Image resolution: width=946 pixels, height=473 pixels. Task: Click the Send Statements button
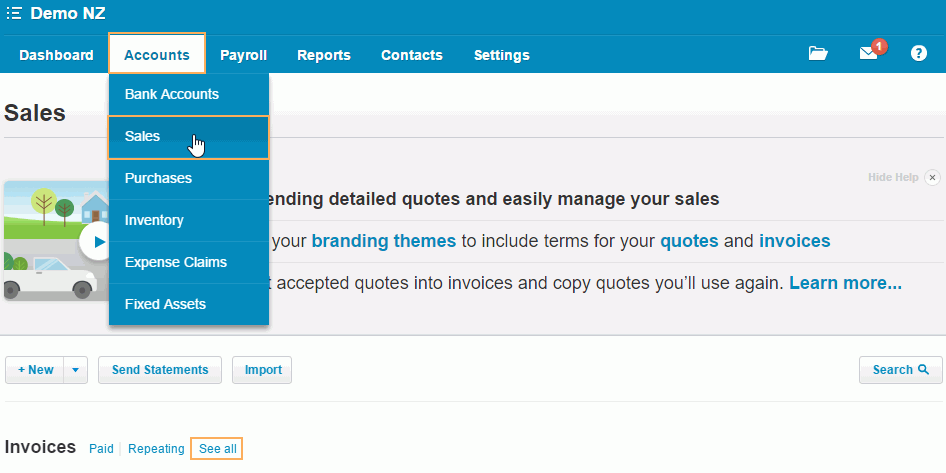click(x=160, y=370)
